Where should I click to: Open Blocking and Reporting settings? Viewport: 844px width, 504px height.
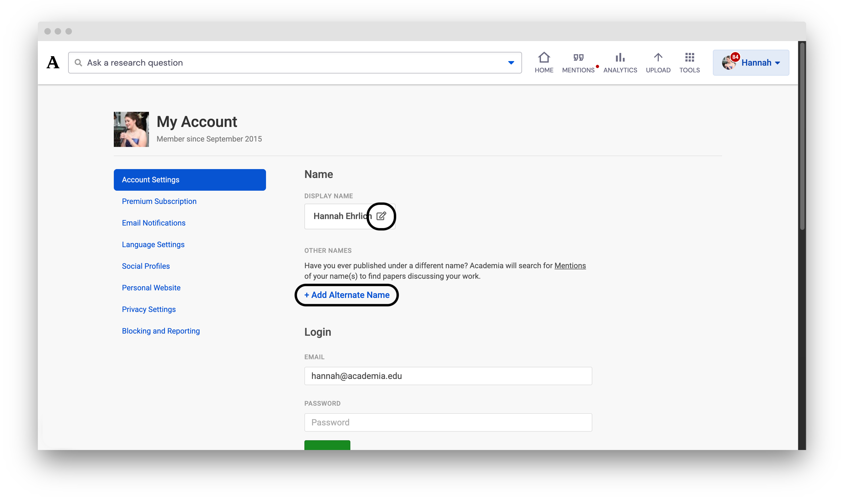tap(160, 331)
